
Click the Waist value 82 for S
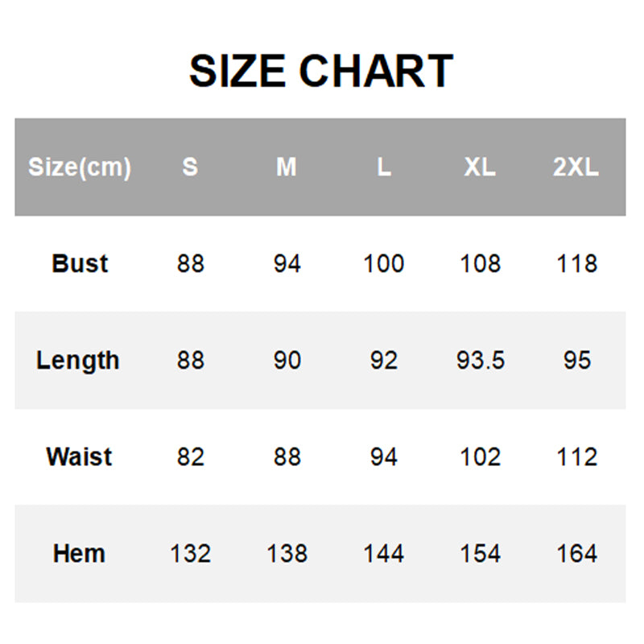click(190, 457)
